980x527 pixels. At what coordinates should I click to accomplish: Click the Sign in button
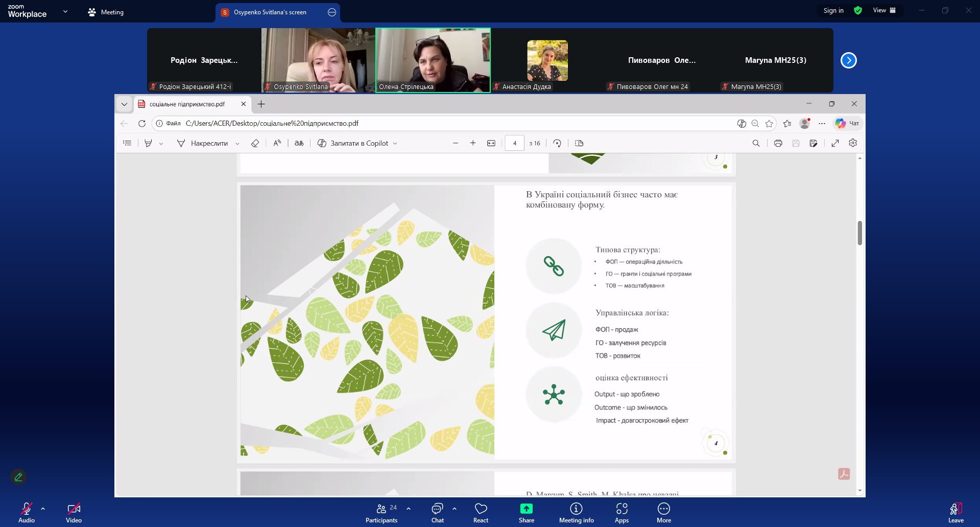point(833,11)
